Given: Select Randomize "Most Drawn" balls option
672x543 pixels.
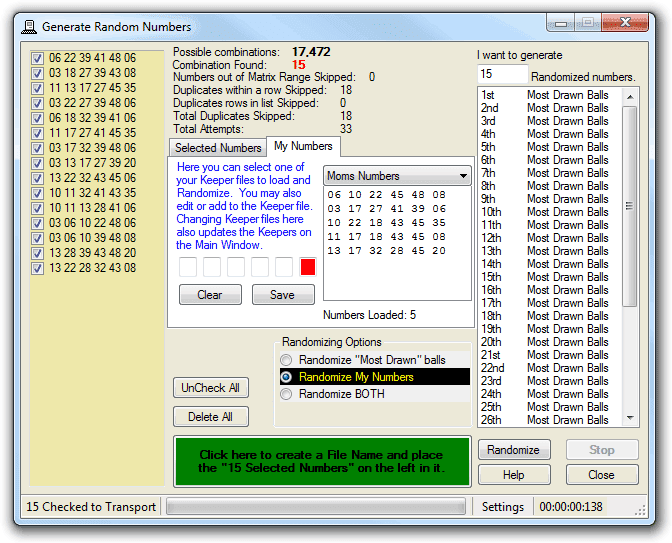Looking at the screenshot, I should pyautogui.click(x=286, y=360).
